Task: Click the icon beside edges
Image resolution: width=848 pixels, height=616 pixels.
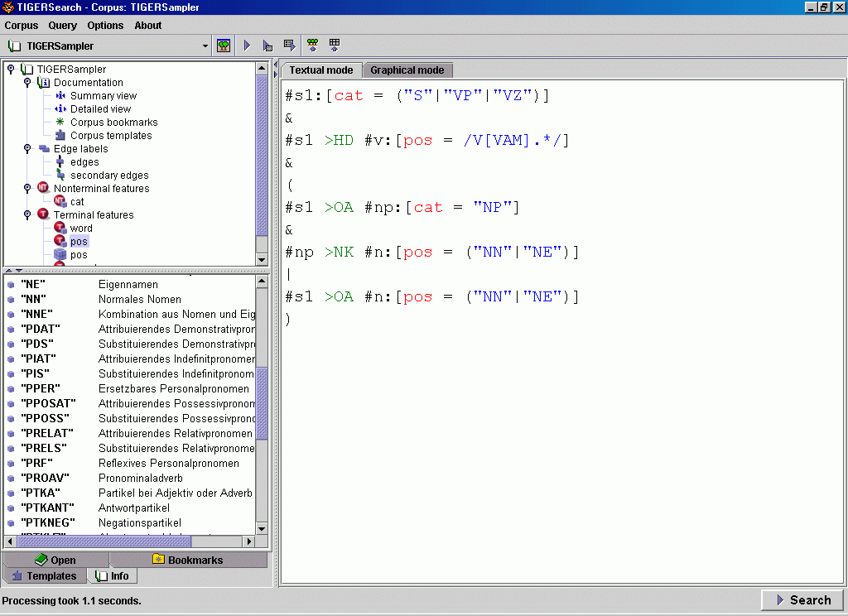Action: pos(60,161)
